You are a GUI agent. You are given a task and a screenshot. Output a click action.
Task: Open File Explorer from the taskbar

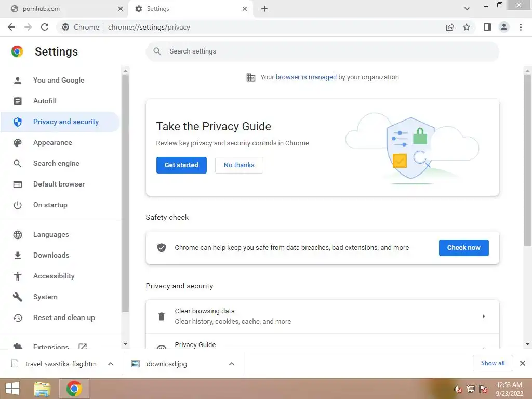[42, 389]
